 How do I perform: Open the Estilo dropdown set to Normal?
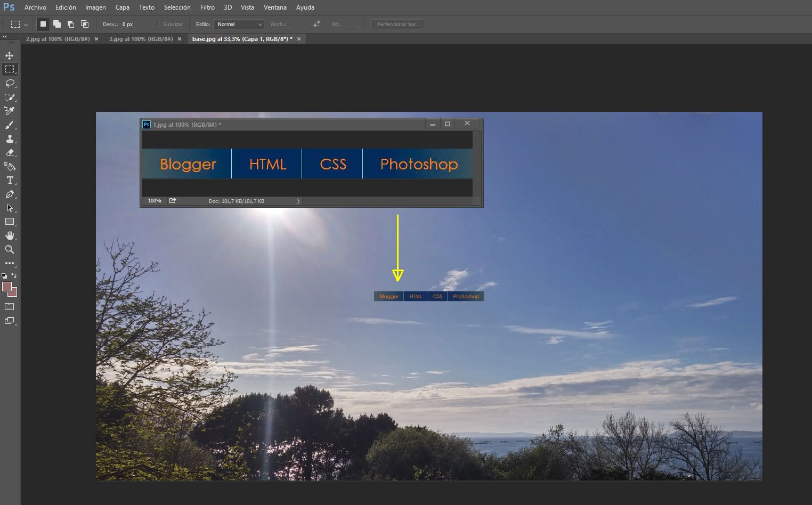239,24
